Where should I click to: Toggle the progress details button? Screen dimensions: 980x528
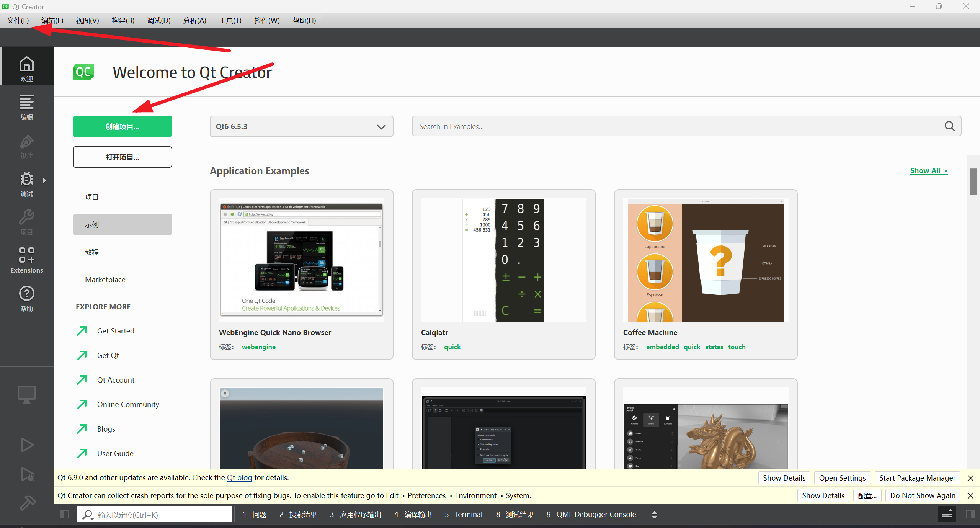coord(947,514)
